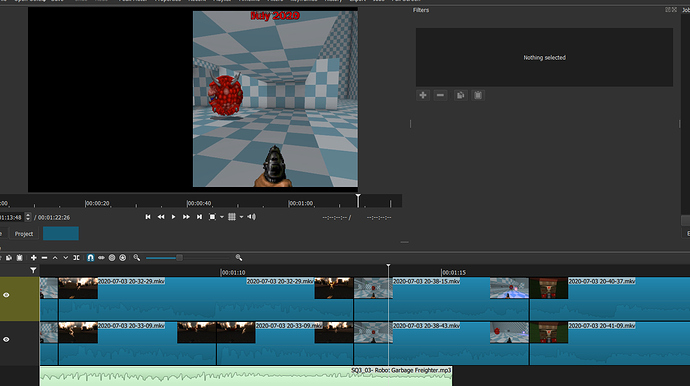Click blue ice thumbnail in 20-38-15 clip
690x386 pixels.
(x=509, y=288)
